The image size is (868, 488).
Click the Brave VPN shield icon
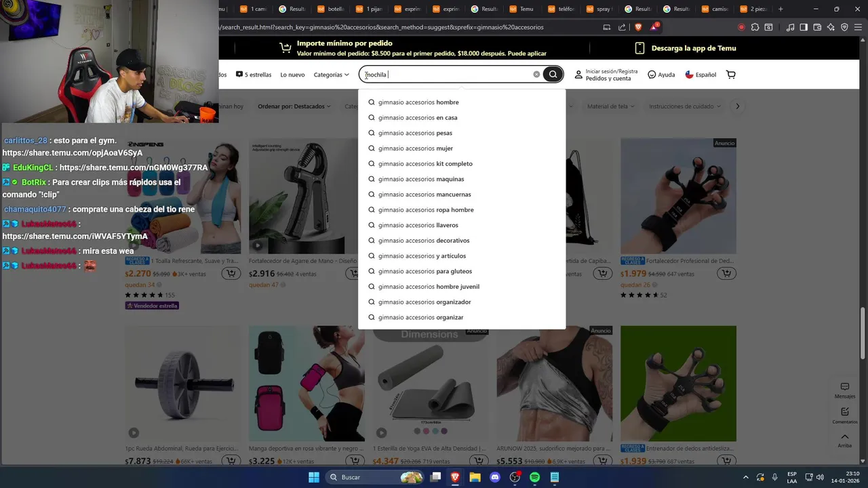pyautogui.click(x=844, y=27)
